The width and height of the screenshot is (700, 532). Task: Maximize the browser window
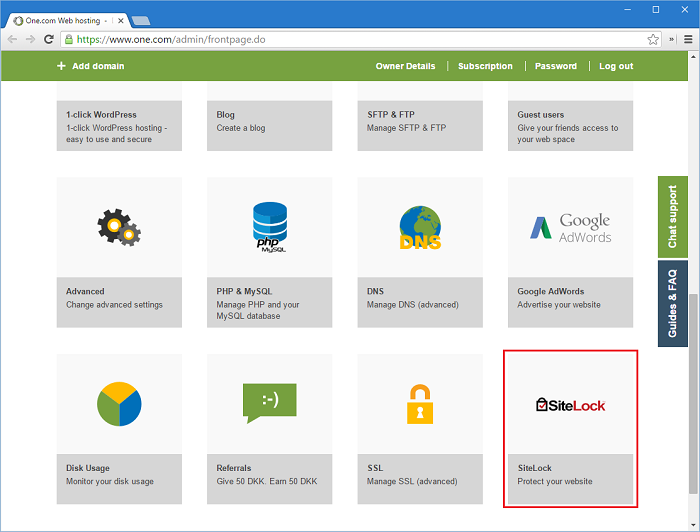[656, 9]
